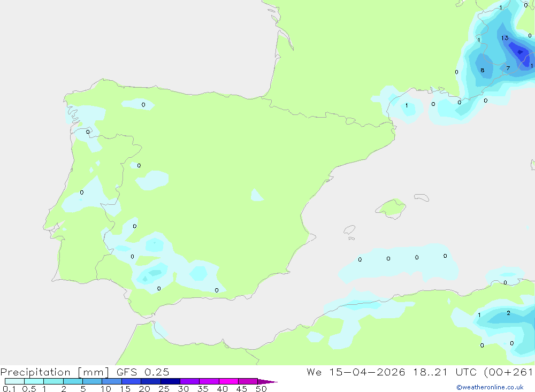Click the above-50 arrow tip of legend
The width and height of the screenshot is (535, 392).
(x=267, y=382)
